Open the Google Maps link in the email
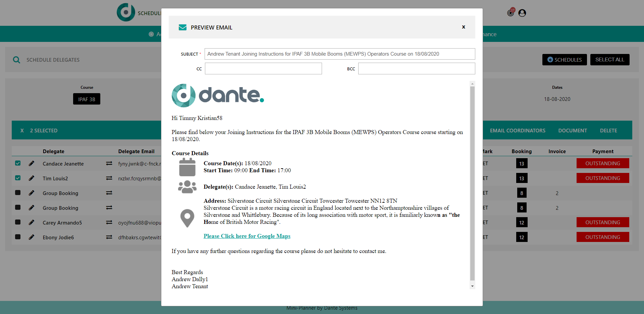The width and height of the screenshot is (644, 314). [247, 236]
